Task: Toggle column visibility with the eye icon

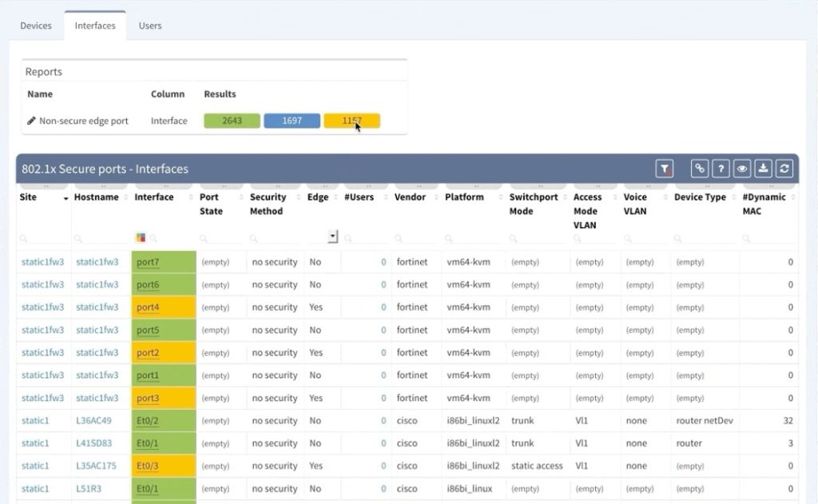Action: (742, 169)
